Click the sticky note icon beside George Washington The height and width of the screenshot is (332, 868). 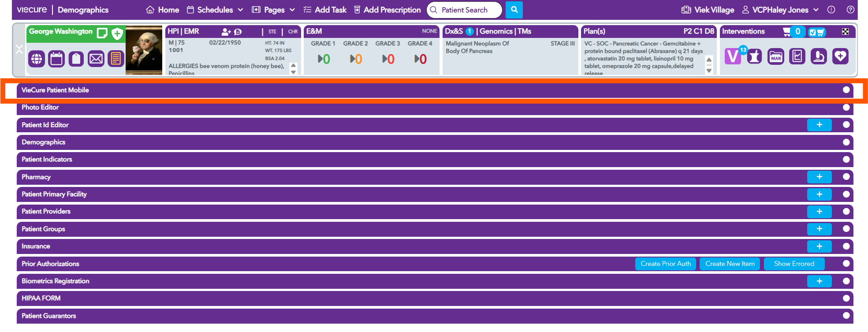click(102, 33)
